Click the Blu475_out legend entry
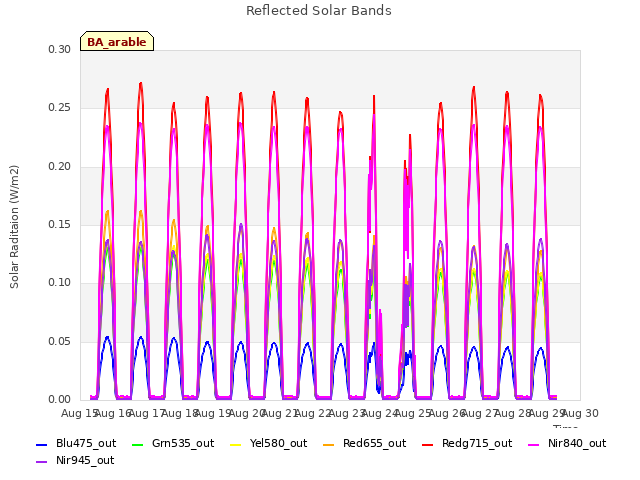Image resolution: width=640 pixels, height=480 pixels. coord(76,443)
